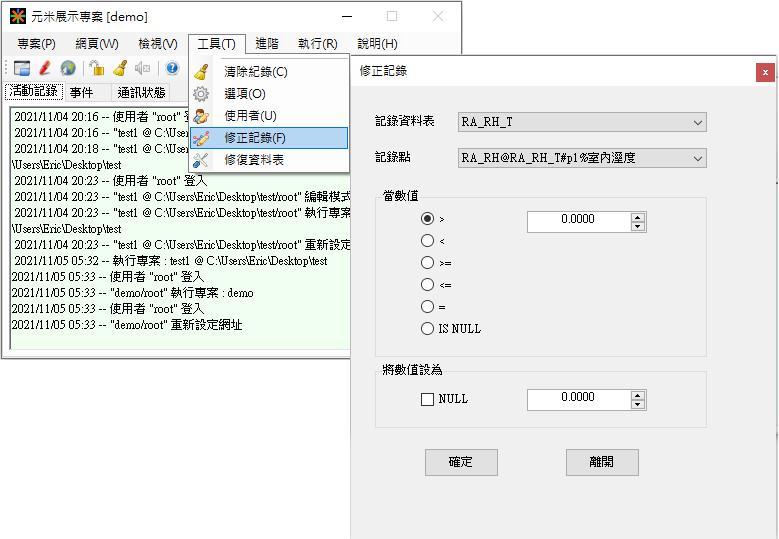Click the 將數值設為 value input field
779x539 pixels.
click(x=578, y=399)
